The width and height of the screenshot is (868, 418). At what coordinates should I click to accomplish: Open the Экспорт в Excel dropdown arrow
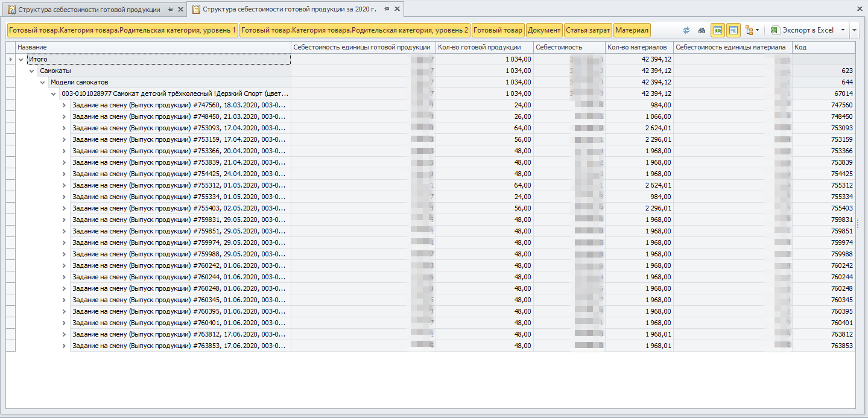click(x=843, y=30)
